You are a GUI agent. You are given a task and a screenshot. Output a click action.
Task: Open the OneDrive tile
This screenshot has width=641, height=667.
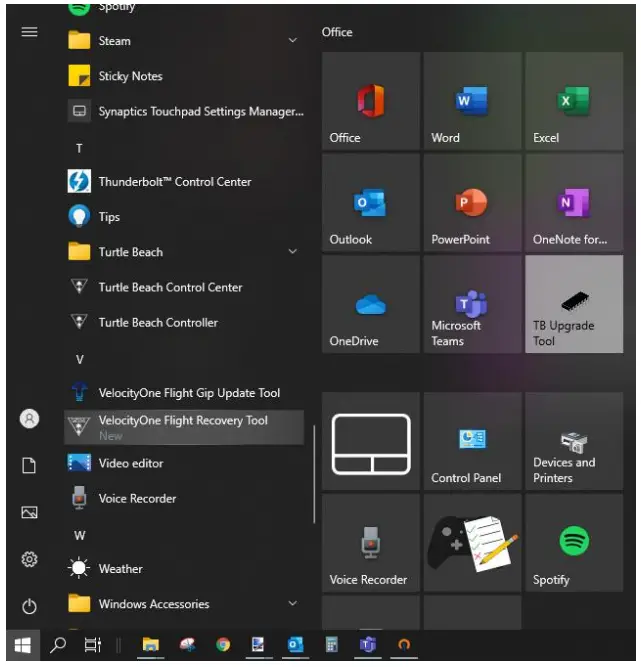[371, 304]
